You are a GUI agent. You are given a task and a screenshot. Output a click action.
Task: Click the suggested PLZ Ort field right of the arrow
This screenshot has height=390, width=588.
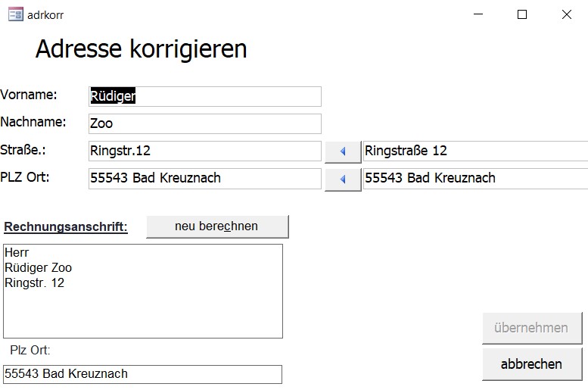[474, 178]
